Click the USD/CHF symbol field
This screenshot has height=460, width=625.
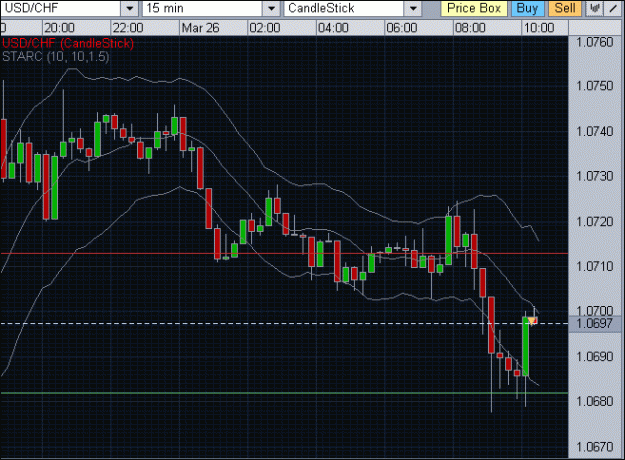(x=61, y=8)
